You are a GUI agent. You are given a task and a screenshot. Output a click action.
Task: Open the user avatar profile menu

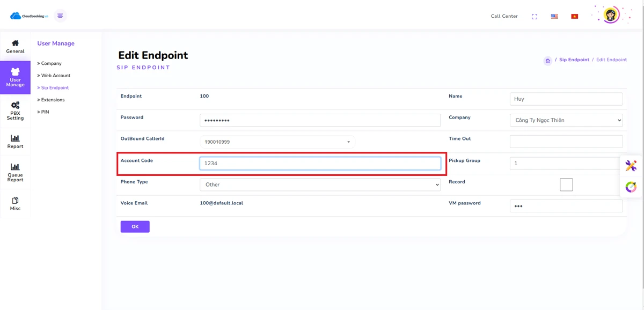point(611,15)
